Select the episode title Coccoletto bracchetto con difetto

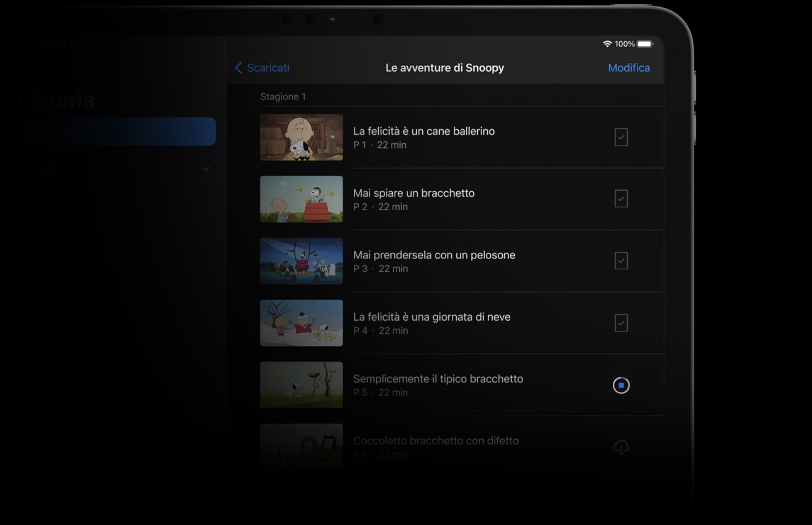(x=435, y=441)
